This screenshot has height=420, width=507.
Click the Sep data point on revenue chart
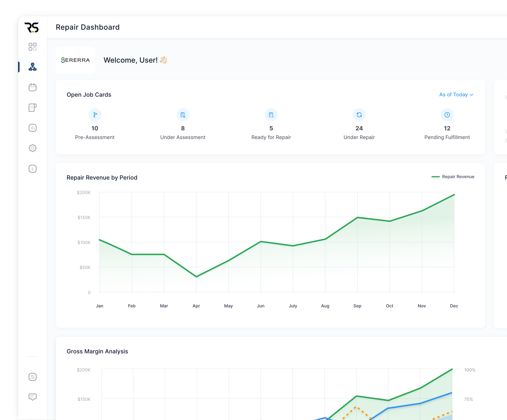click(357, 217)
